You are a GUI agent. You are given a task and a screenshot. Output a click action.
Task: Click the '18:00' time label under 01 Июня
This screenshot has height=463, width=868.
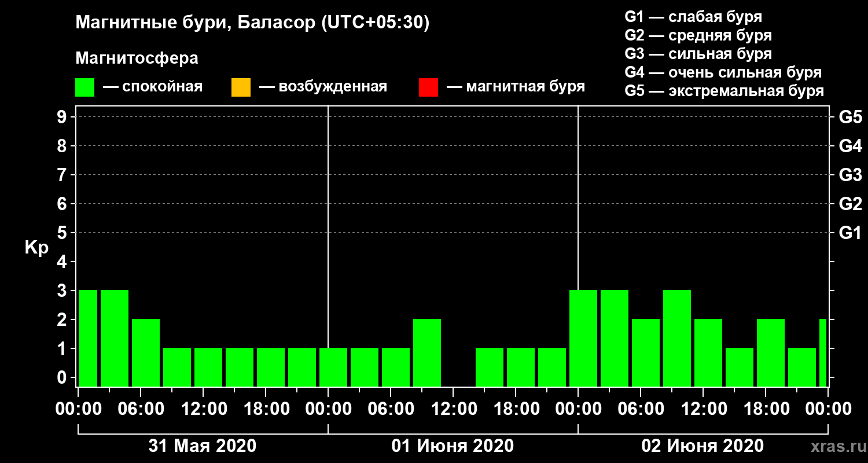[516, 409]
